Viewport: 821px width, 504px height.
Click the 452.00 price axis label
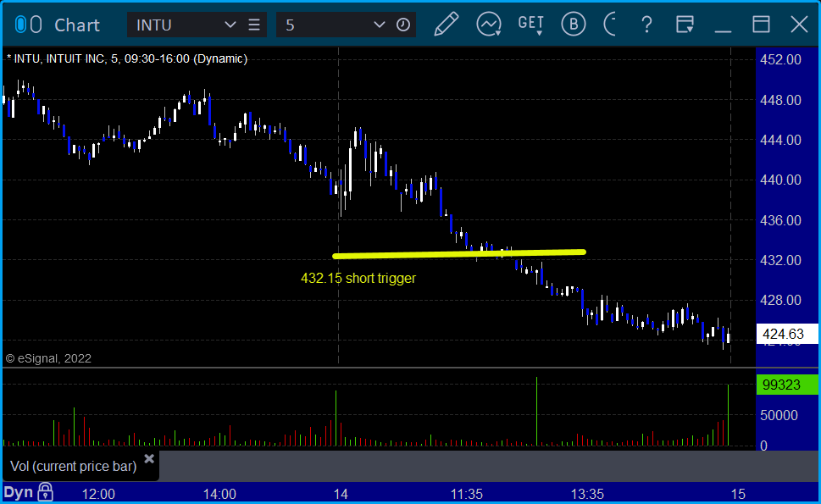[780, 59]
